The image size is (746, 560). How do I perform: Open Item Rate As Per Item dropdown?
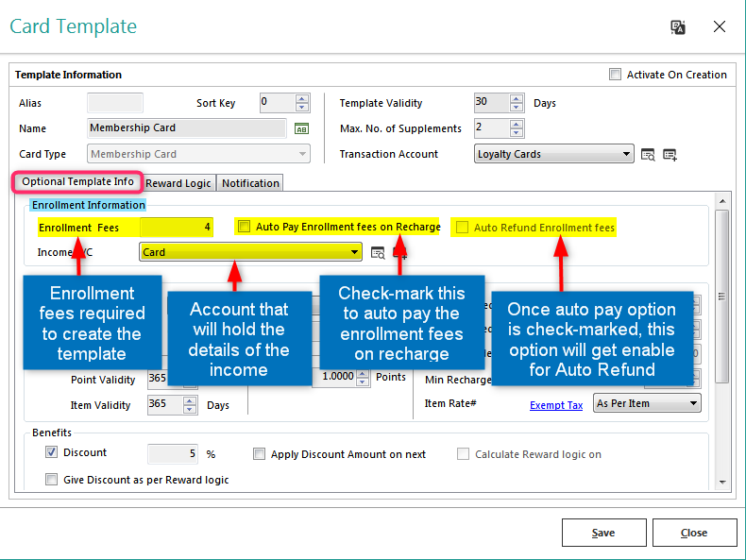647,403
